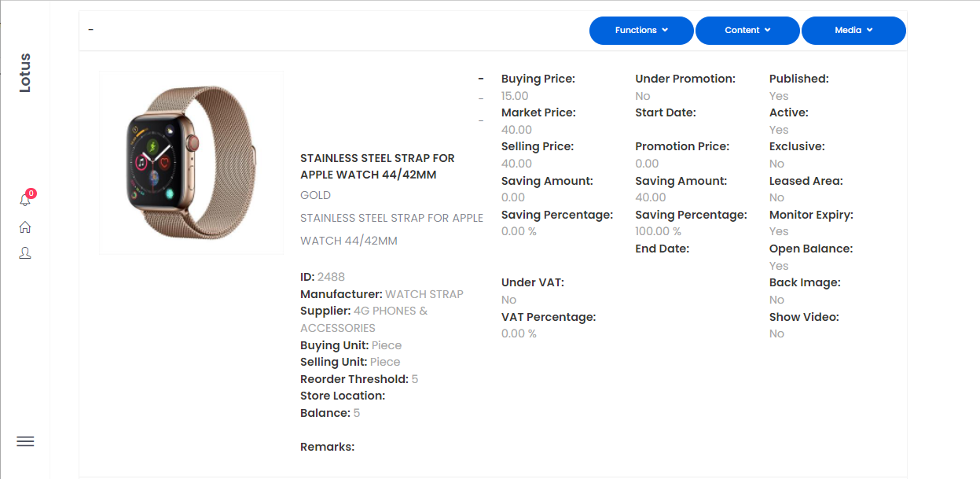Click the Monitor Expiry label
This screenshot has width=980, height=479.
tap(811, 215)
